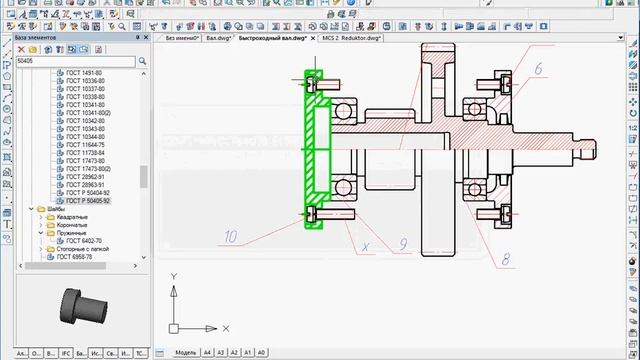Select the 1:2 Scale tool in right toolbar
This screenshot has height=360, width=640.
[633, 128]
